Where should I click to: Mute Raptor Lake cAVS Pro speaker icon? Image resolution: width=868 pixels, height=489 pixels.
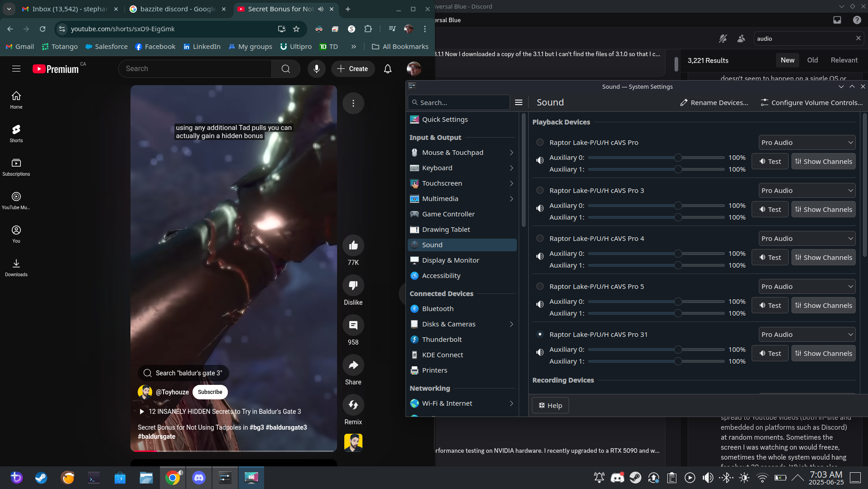point(540,160)
